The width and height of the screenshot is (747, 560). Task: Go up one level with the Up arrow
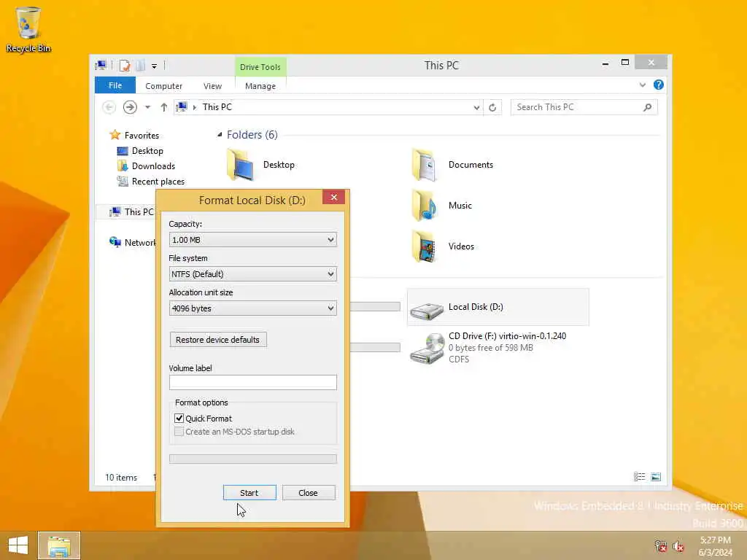coord(163,107)
